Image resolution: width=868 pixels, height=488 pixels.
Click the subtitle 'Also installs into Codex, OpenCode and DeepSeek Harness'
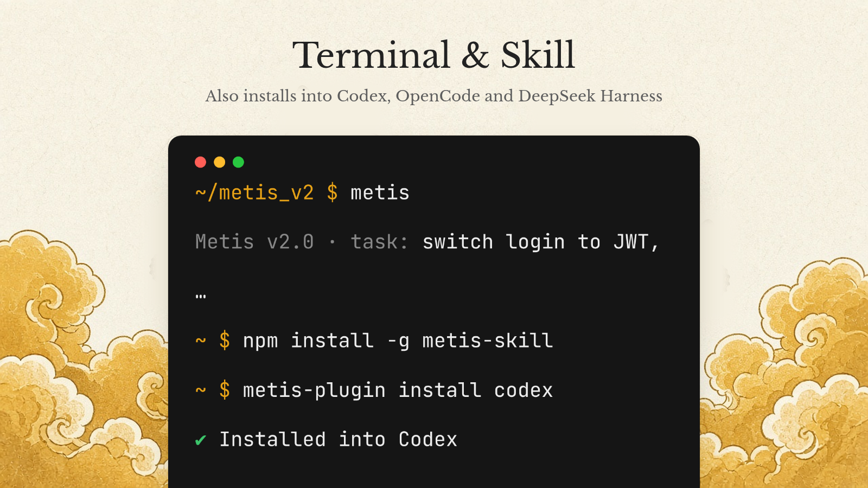(x=433, y=96)
